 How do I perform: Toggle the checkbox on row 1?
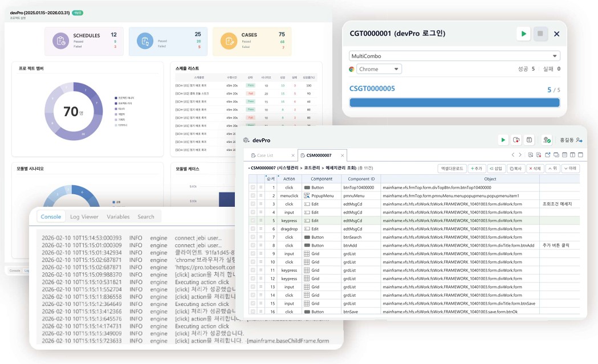point(253,187)
